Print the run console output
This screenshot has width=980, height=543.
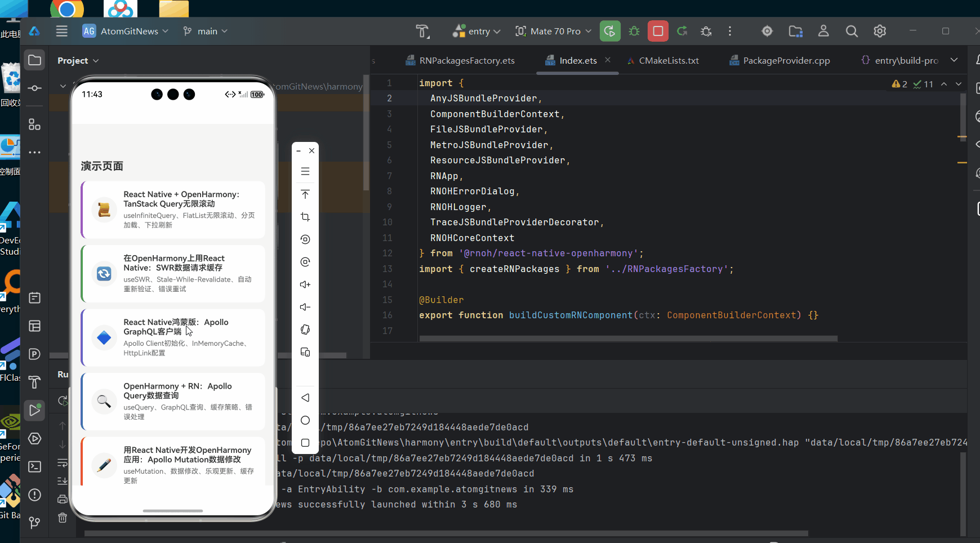[63, 499]
